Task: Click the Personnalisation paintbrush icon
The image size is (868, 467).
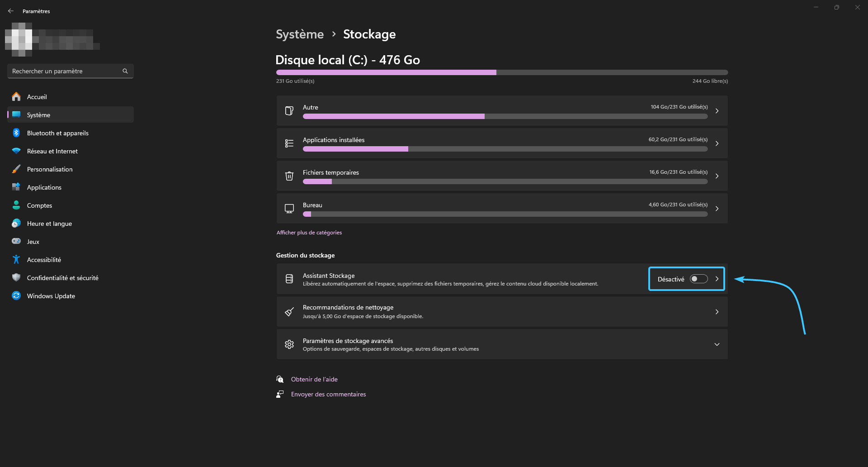Action: pyautogui.click(x=16, y=169)
